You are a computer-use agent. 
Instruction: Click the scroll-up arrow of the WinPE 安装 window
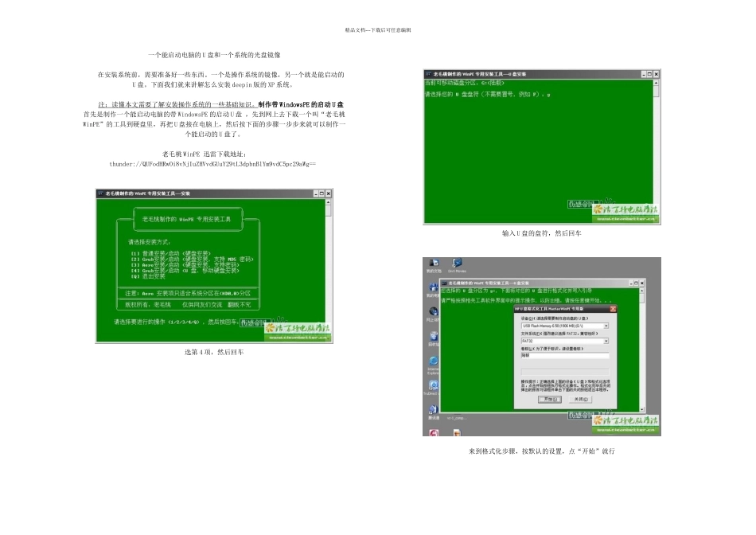pos(329,201)
